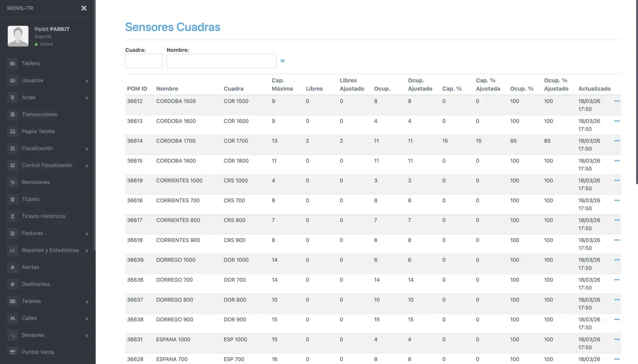This screenshot has height=364, width=638.
Task: Click the user avatar thumbnail
Action: point(18,36)
